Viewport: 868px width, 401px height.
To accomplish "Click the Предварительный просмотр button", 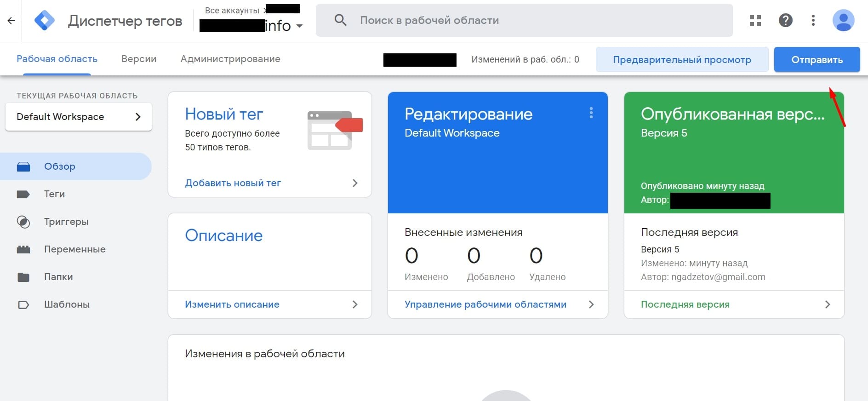I will [x=682, y=59].
